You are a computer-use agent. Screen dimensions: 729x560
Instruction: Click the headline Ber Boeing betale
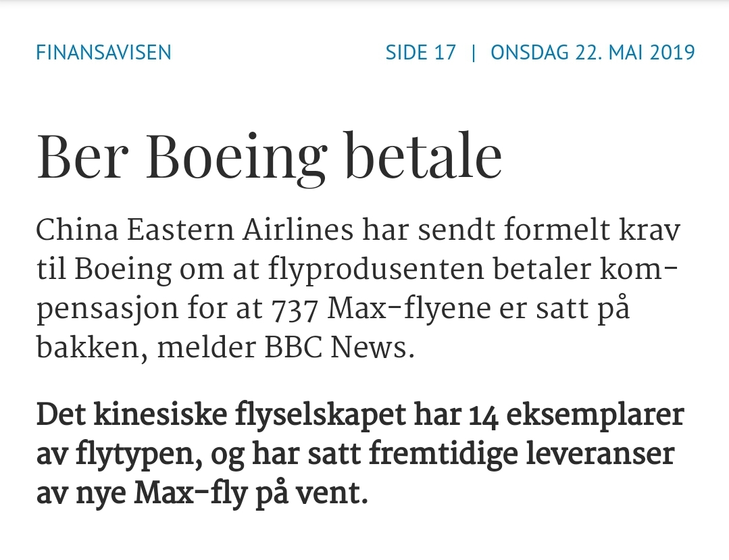pyautogui.click(x=269, y=157)
